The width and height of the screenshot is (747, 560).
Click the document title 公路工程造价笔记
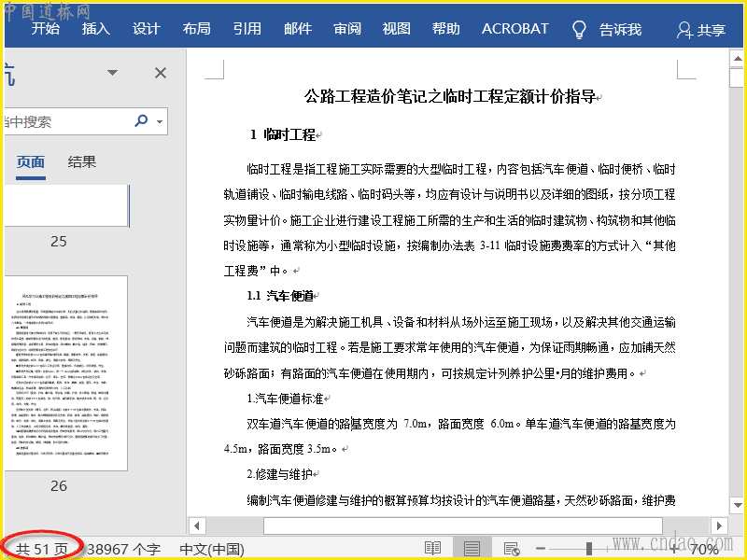[450, 96]
